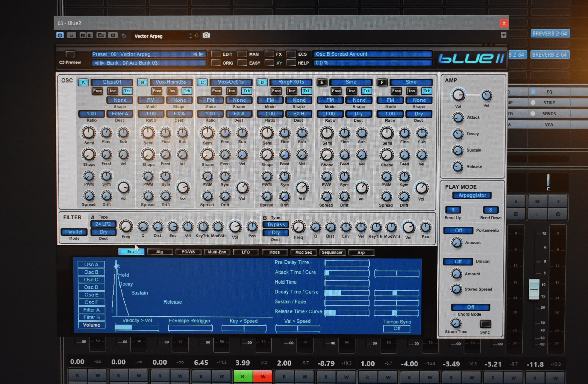
Task: Click Osc D Drift knob
Action: pyautogui.click(x=284, y=196)
